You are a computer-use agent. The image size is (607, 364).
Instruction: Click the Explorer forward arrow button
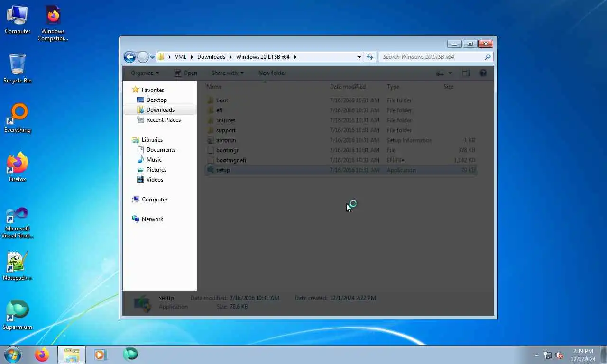pos(143,57)
